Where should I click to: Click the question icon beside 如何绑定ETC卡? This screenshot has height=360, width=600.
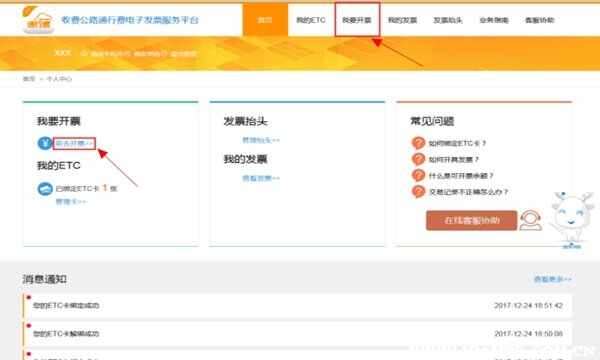418,143
